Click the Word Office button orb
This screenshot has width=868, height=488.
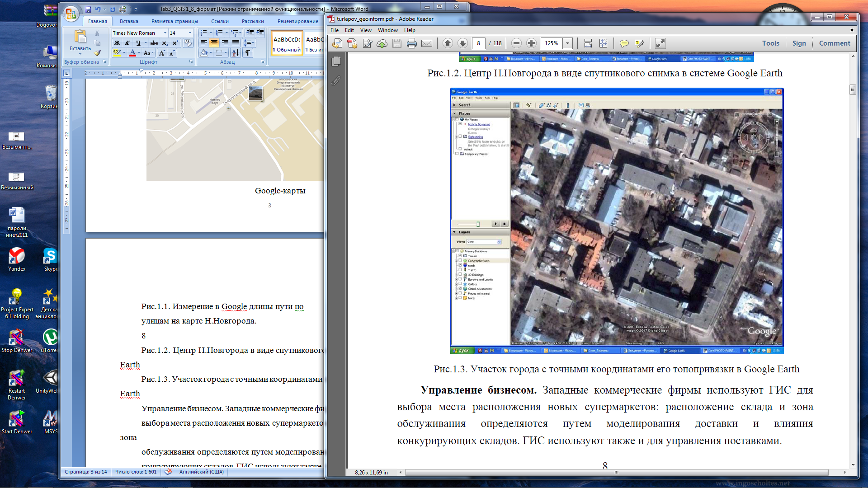(71, 14)
